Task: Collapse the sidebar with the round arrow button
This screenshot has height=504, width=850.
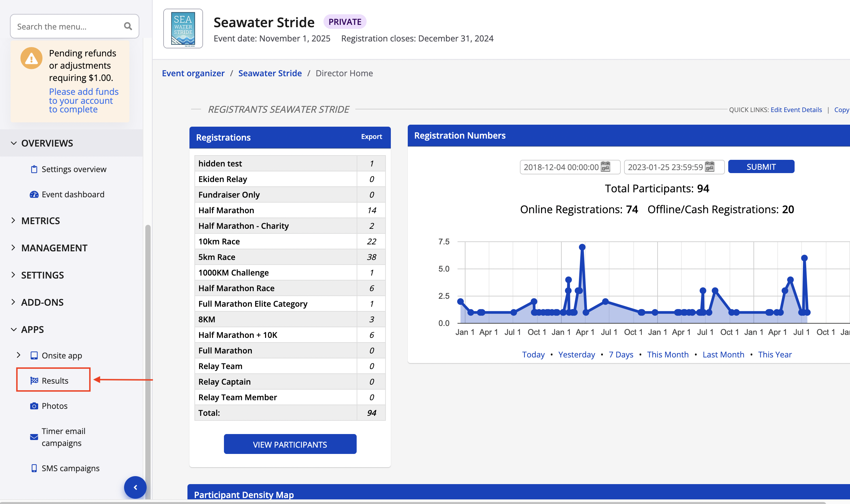Action: pos(135,487)
